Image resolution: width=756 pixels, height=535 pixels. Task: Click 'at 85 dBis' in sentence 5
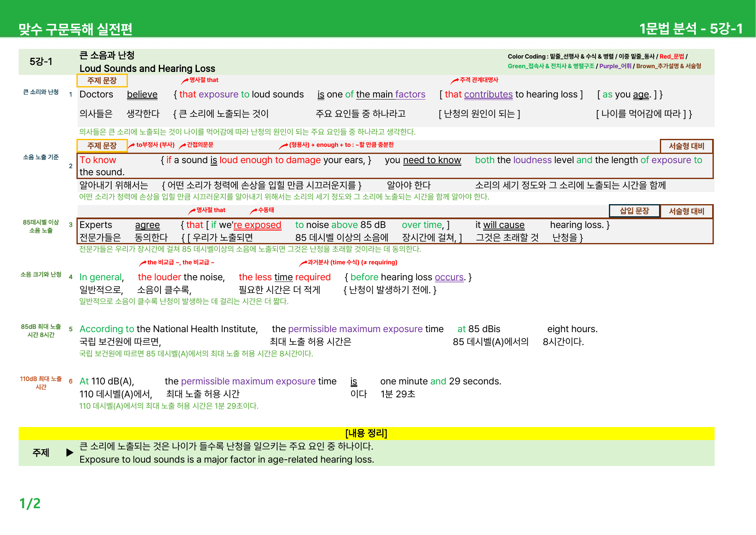479,329
